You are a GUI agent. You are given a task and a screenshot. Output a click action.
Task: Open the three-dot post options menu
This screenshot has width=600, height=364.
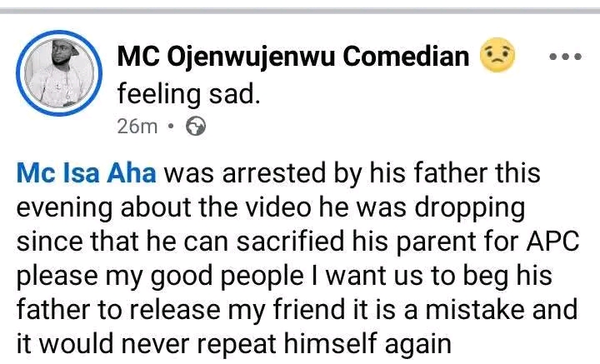(566, 57)
